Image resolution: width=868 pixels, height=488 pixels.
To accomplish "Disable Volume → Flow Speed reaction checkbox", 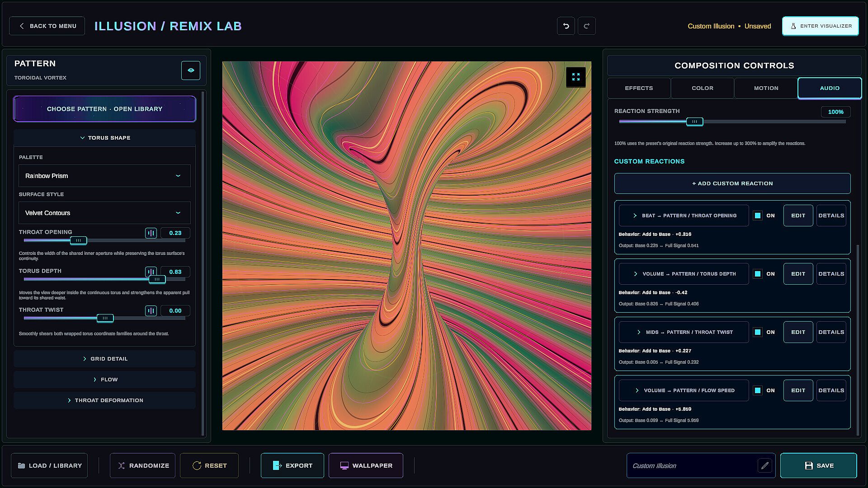I will click(x=758, y=390).
